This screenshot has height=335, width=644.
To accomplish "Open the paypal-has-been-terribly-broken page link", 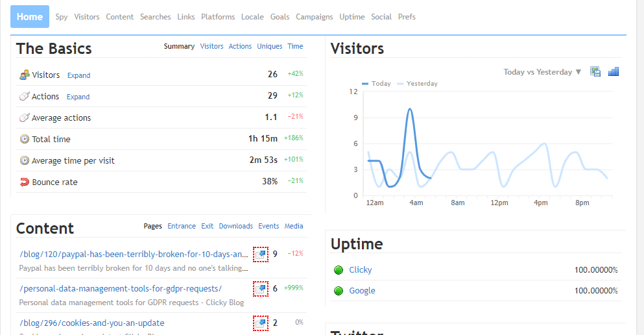I will click(x=134, y=254).
